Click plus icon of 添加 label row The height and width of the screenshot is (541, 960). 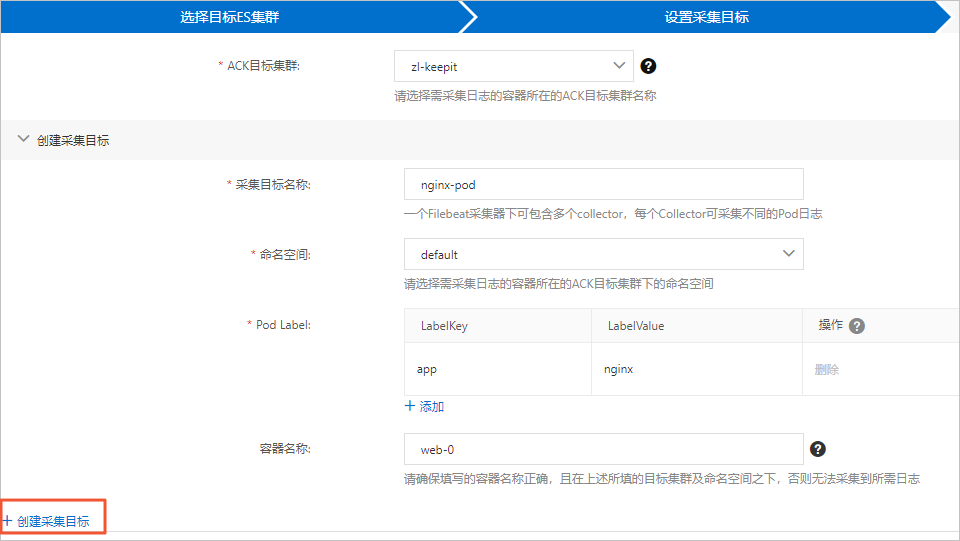click(410, 406)
